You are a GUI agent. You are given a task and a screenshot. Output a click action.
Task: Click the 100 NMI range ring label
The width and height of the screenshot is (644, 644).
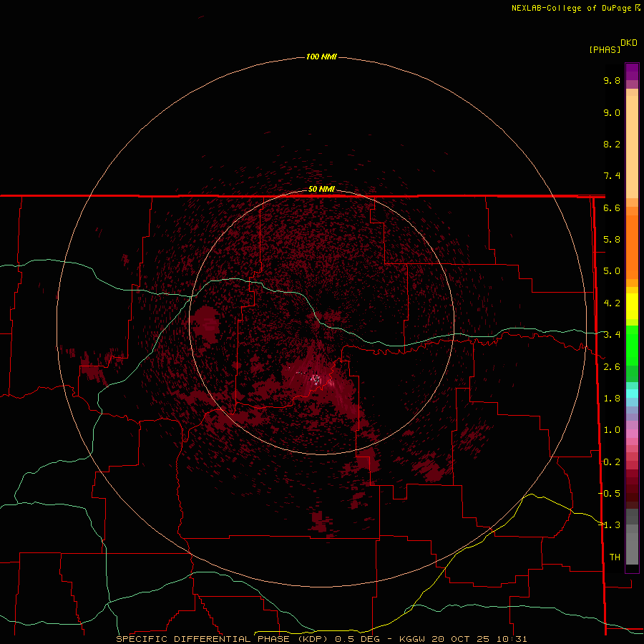(x=321, y=57)
